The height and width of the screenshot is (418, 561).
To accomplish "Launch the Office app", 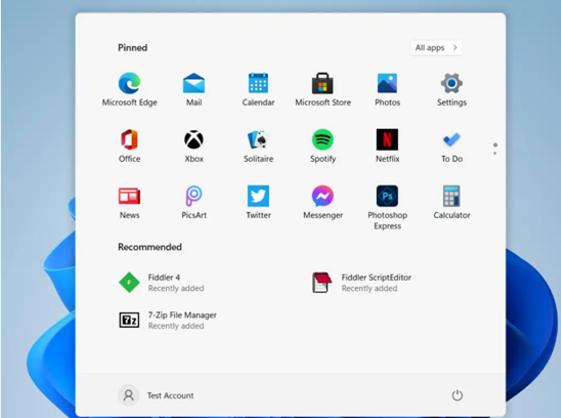I will 130,146.
